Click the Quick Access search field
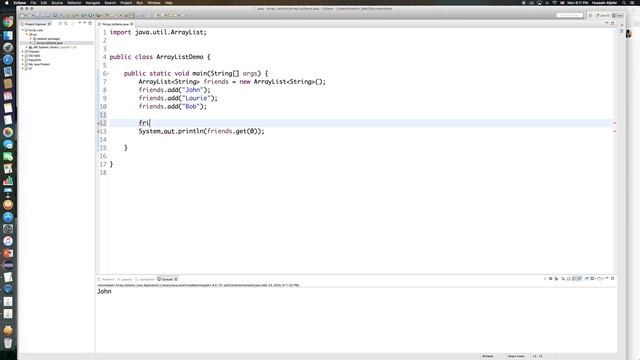 click(x=569, y=15)
